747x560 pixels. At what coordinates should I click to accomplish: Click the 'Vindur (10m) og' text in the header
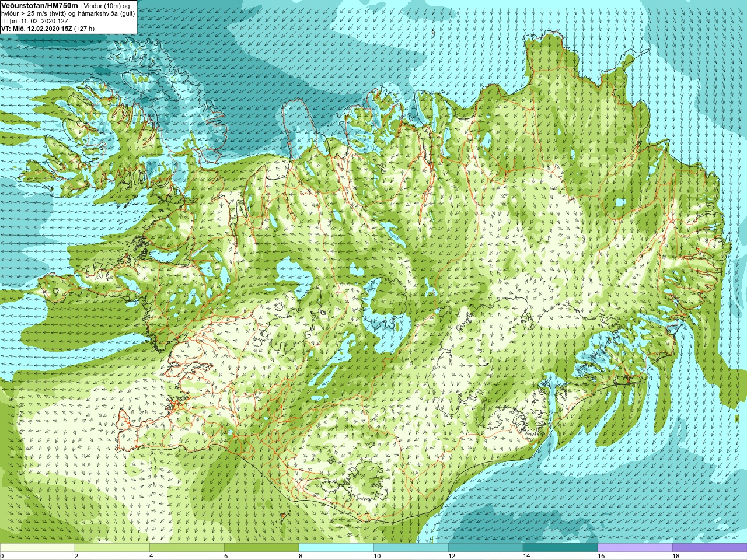pyautogui.click(x=107, y=5)
